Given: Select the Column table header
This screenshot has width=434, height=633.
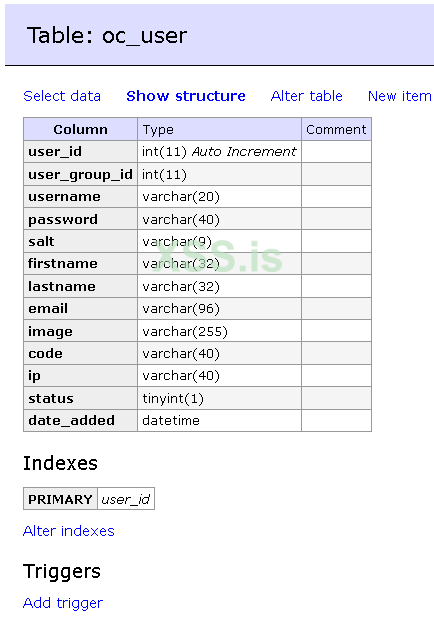Looking at the screenshot, I should point(80,129).
